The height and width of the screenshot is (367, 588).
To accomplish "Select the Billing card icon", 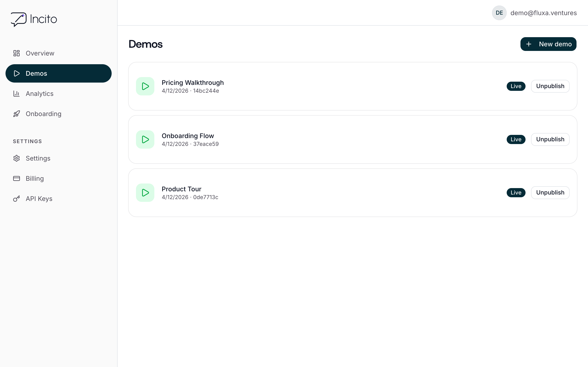I will click(x=16, y=178).
